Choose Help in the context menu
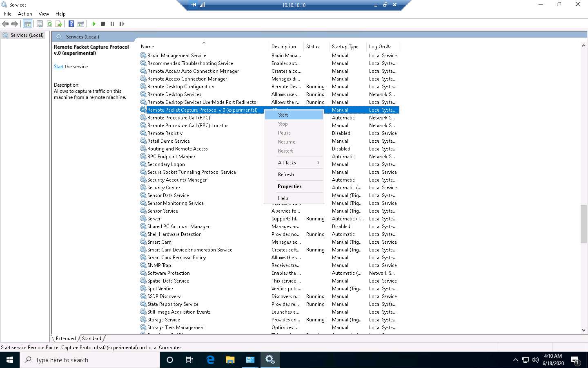Image resolution: width=588 pixels, height=368 pixels. tap(294, 198)
